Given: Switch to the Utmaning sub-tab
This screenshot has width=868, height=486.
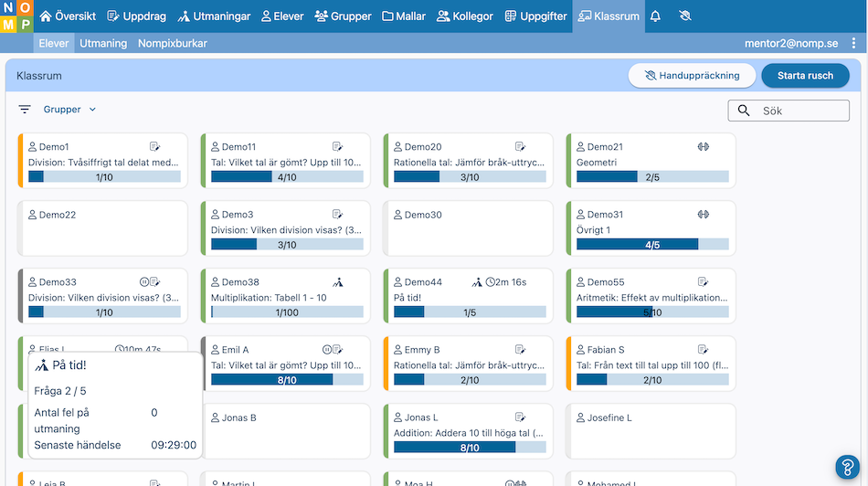Looking at the screenshot, I should point(103,43).
